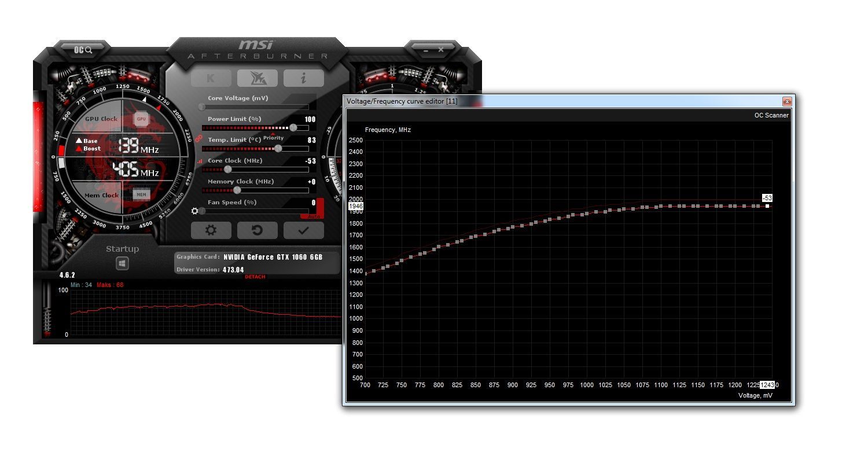Click the Boost clock legend label
868x463 pixels.
[x=88, y=148]
